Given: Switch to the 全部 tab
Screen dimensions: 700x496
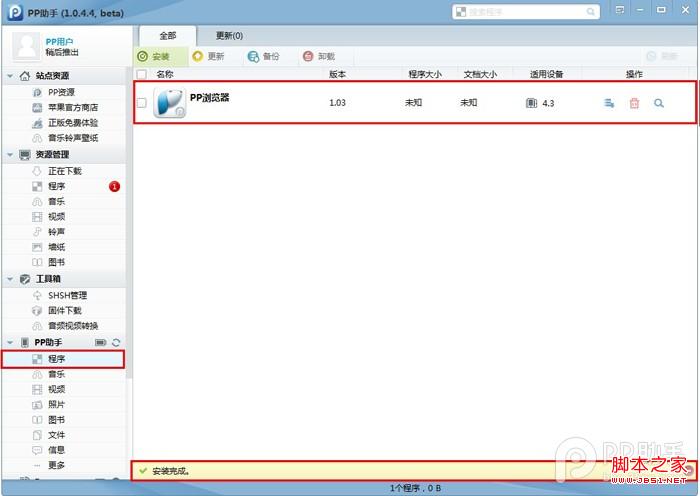Looking at the screenshot, I should pos(167,36).
